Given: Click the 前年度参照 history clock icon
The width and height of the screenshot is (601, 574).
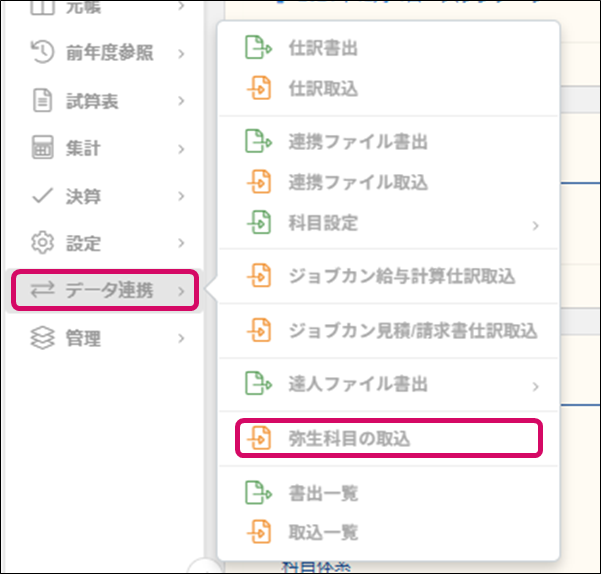Looking at the screenshot, I should click(x=42, y=52).
